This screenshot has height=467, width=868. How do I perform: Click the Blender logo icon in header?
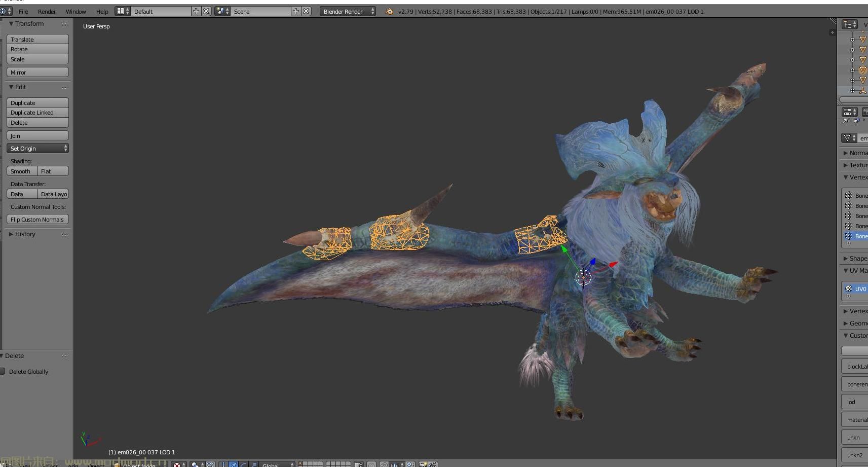(389, 11)
